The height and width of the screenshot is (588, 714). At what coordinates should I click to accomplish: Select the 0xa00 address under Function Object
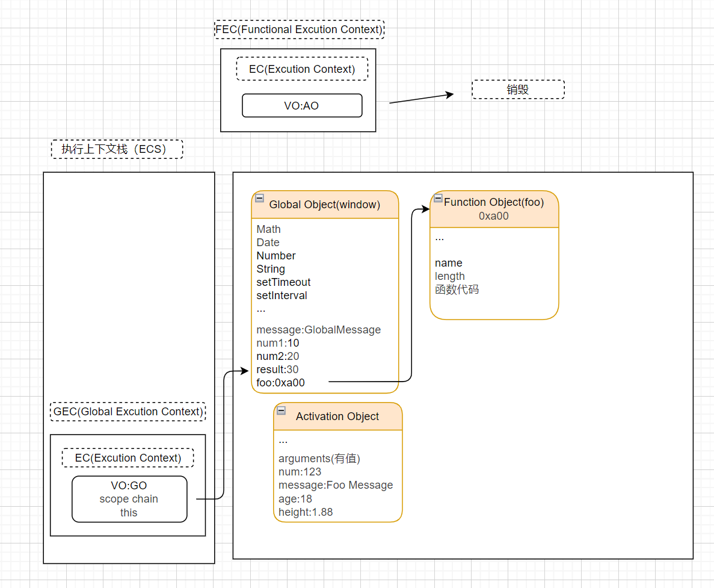(494, 216)
